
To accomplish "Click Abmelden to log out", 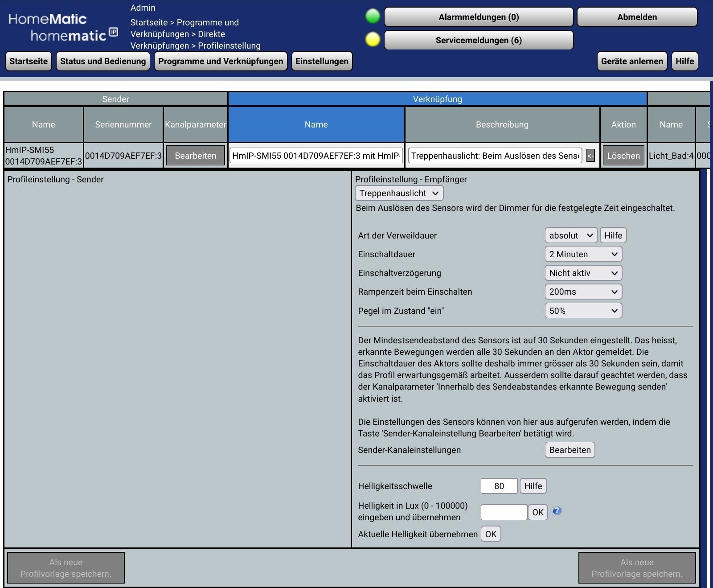I will 637,17.
